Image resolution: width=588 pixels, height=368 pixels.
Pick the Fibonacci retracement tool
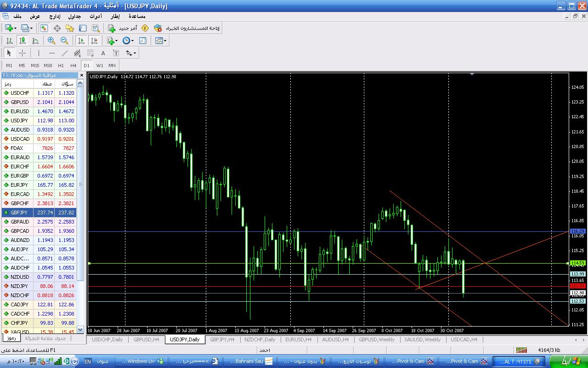[x=90, y=53]
